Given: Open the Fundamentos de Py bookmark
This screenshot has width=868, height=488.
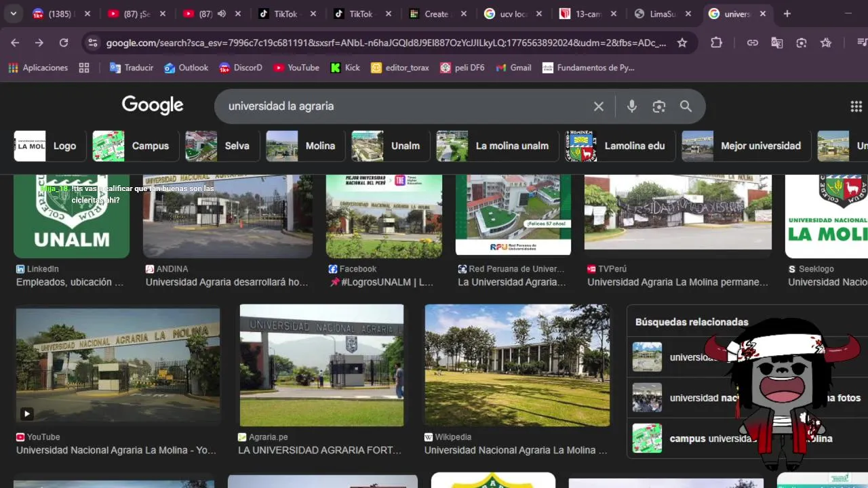Looking at the screenshot, I should pyautogui.click(x=589, y=68).
